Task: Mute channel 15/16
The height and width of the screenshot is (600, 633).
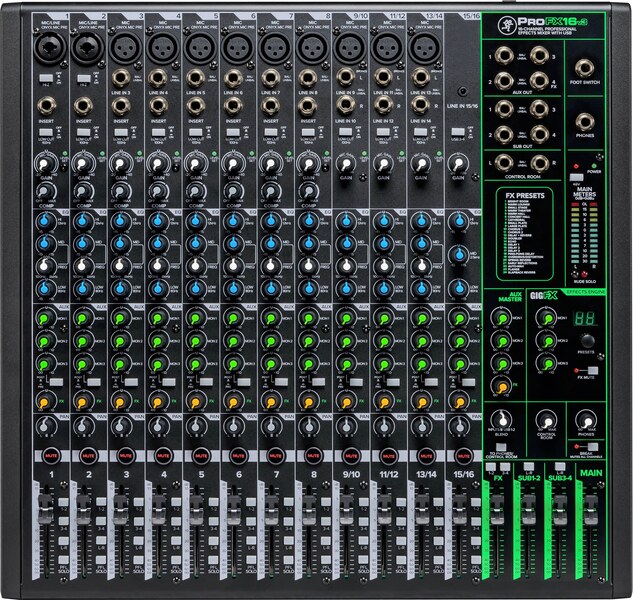Action: [x=463, y=455]
